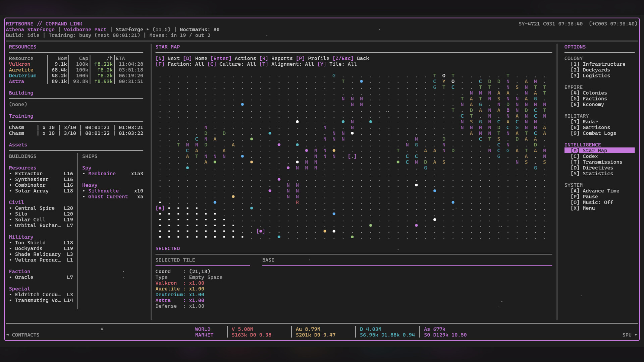Select the highlighted Star Map entry
Viewport: 644px width, 362px height.
(x=599, y=150)
